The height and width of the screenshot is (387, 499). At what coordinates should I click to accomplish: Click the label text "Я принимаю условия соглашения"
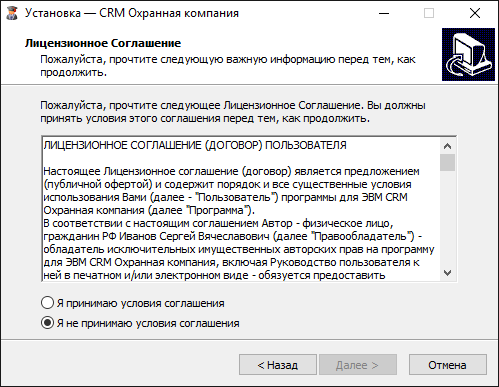(x=140, y=303)
